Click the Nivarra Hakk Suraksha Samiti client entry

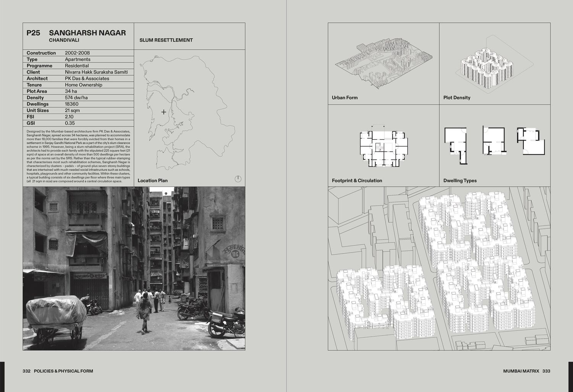96,72
